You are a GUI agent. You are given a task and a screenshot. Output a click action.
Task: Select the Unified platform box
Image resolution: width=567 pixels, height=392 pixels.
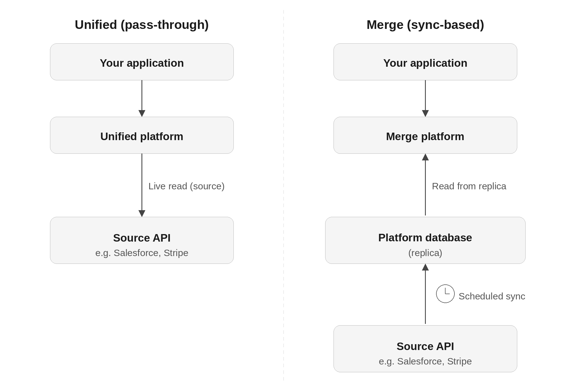[x=142, y=135]
